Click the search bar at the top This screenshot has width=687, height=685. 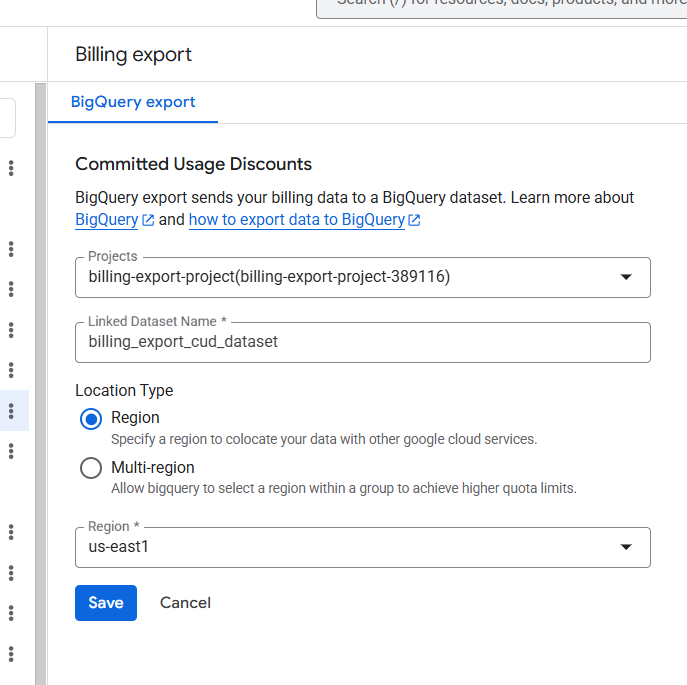pyautogui.click(x=501, y=7)
